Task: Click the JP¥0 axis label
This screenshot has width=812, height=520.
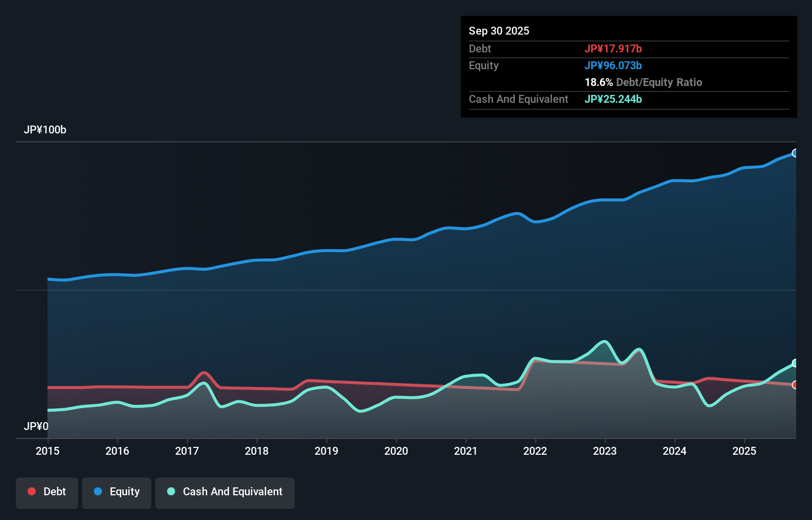Action: [36, 426]
